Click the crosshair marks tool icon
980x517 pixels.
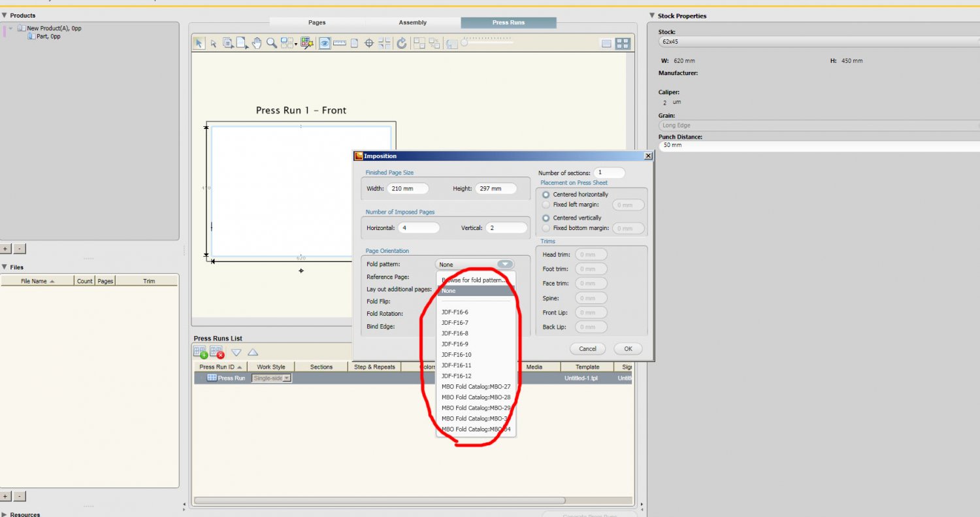click(369, 43)
